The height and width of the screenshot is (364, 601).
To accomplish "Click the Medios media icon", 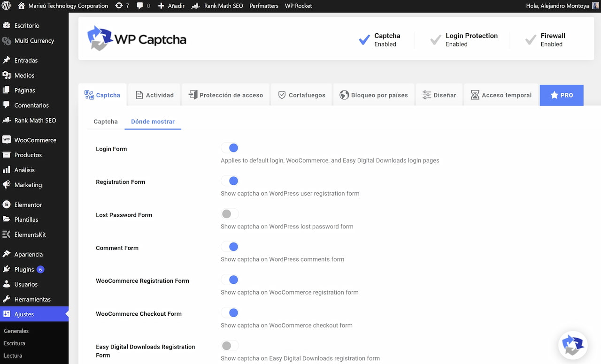I will point(7,75).
